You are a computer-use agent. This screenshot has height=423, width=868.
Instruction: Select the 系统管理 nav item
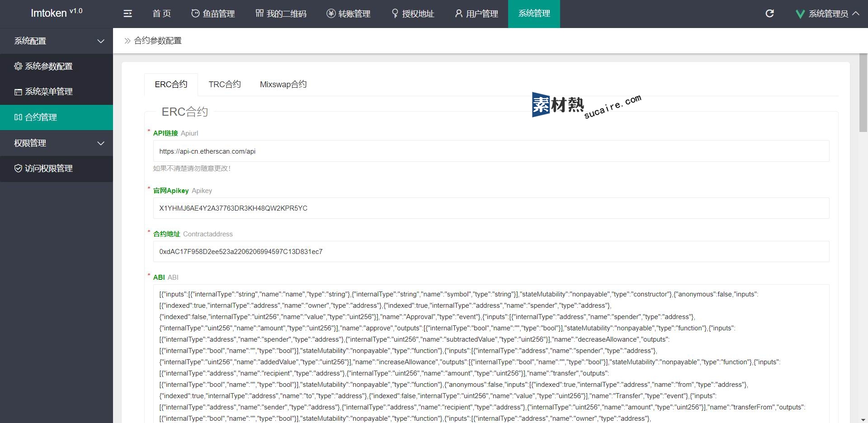point(534,14)
